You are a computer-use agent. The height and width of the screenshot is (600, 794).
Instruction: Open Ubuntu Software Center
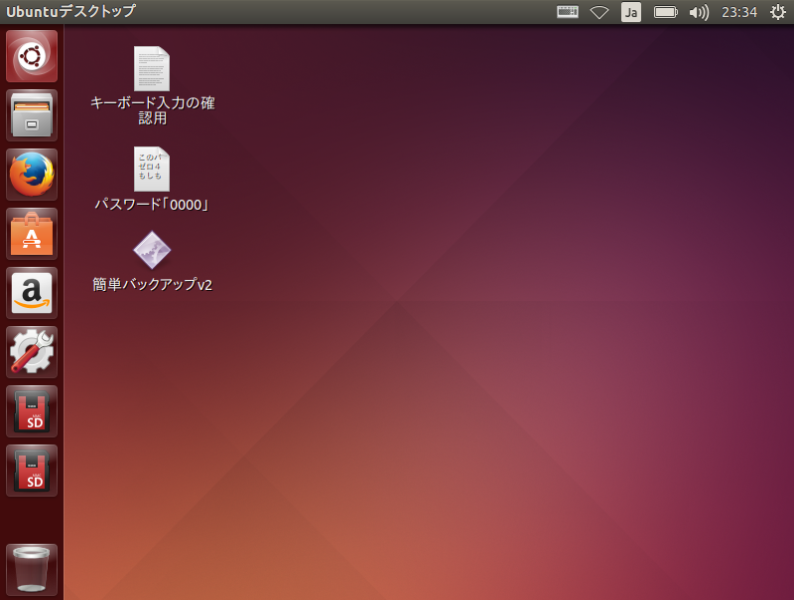pyautogui.click(x=32, y=234)
